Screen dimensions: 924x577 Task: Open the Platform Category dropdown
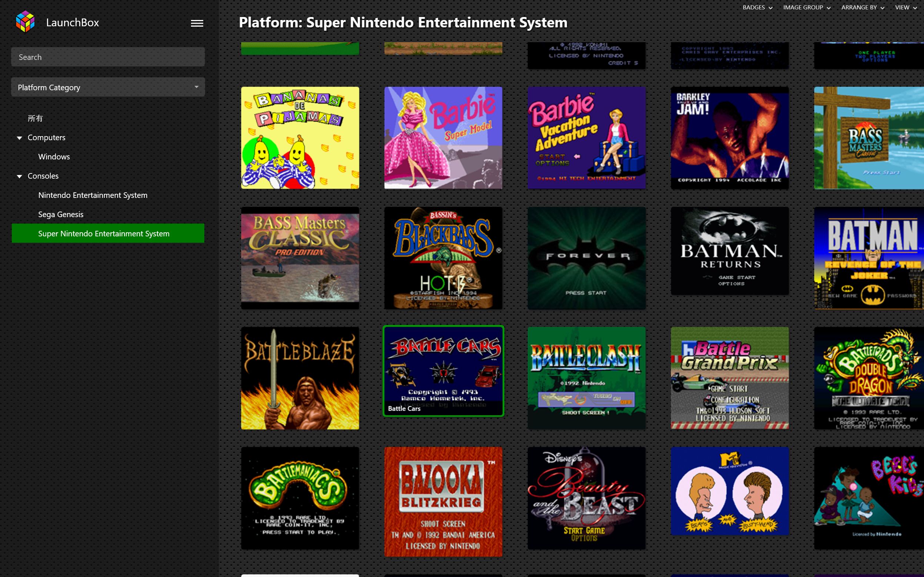click(108, 87)
